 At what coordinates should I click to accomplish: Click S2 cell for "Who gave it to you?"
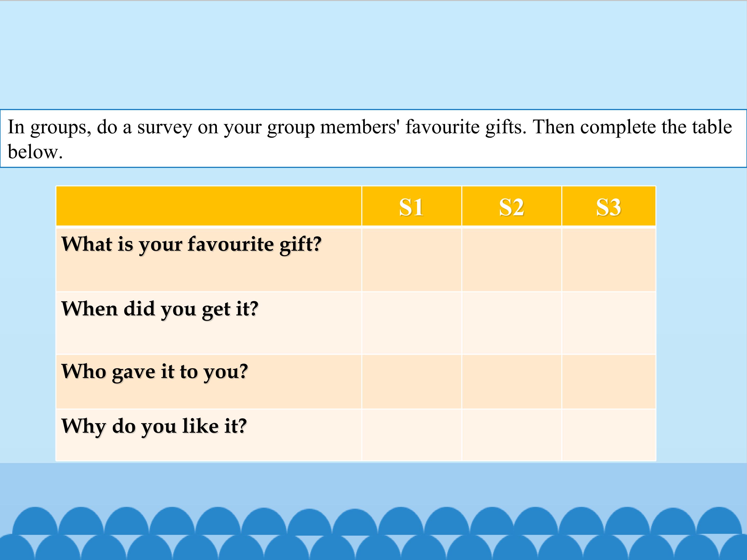pos(511,382)
